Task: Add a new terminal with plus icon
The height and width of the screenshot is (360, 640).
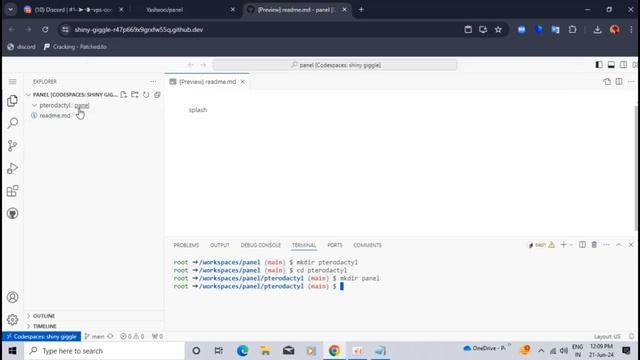Action: click(x=563, y=245)
